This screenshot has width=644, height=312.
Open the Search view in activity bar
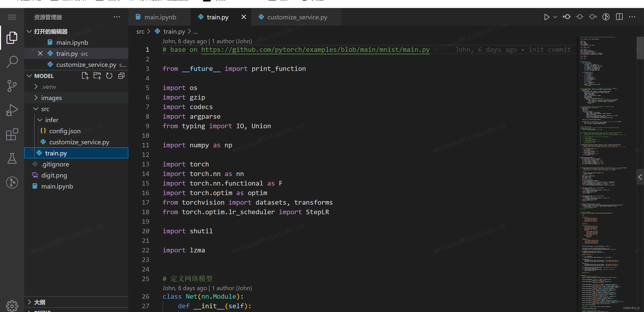tap(12, 62)
